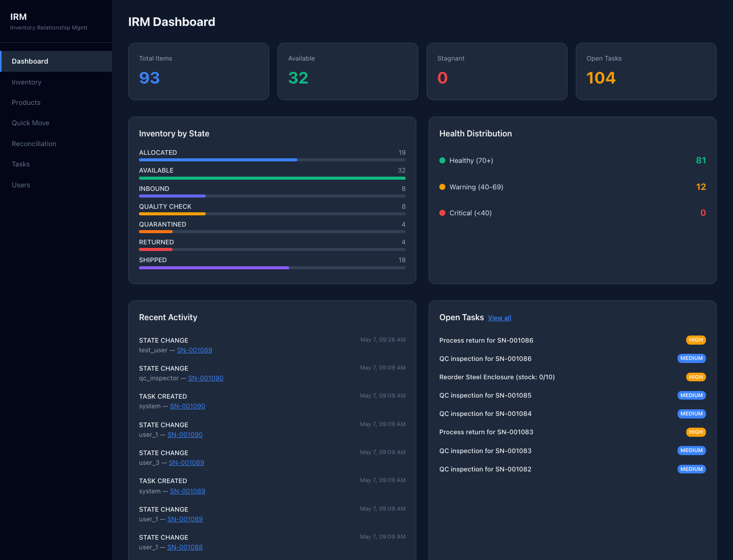Select 'QC inspection for SN-001083' task
The height and width of the screenshot is (560, 733).
click(485, 451)
